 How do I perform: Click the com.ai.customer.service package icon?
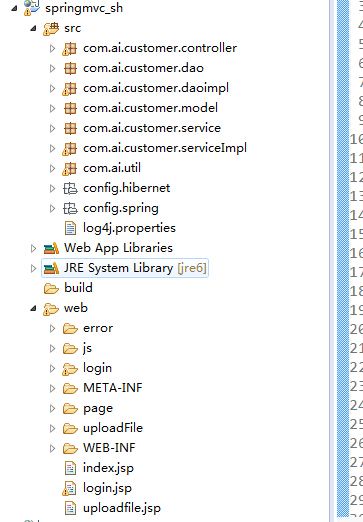click(70, 128)
